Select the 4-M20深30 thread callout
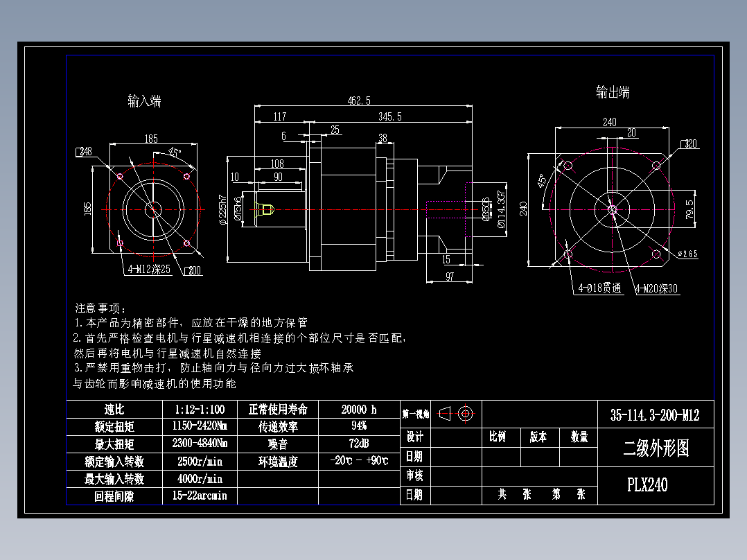 tap(654, 289)
